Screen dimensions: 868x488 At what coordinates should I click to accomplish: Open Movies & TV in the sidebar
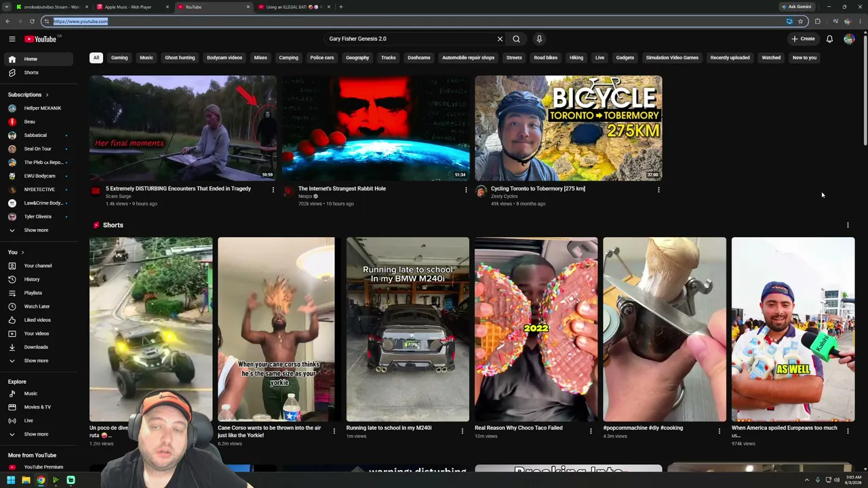tap(38, 407)
